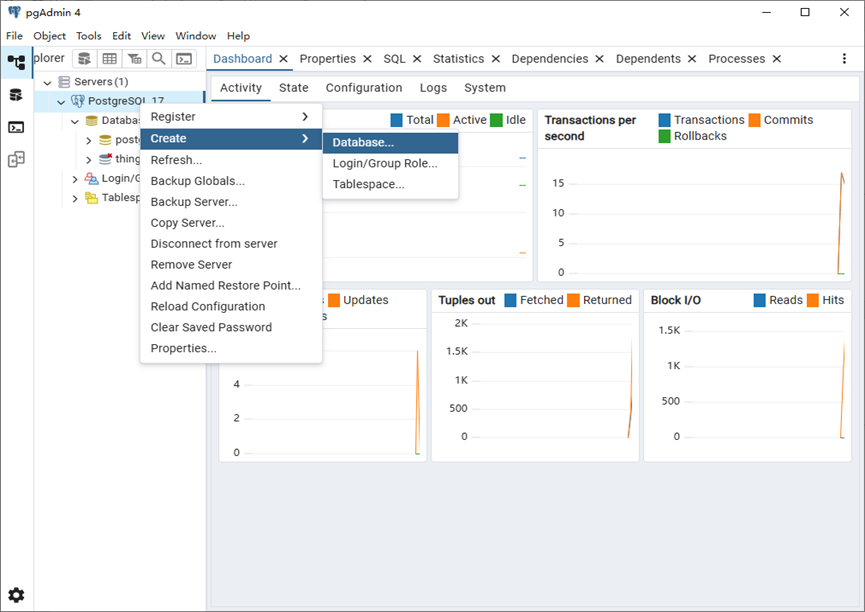Open settings gear at bottom left
The width and height of the screenshot is (865, 612).
(x=16, y=595)
